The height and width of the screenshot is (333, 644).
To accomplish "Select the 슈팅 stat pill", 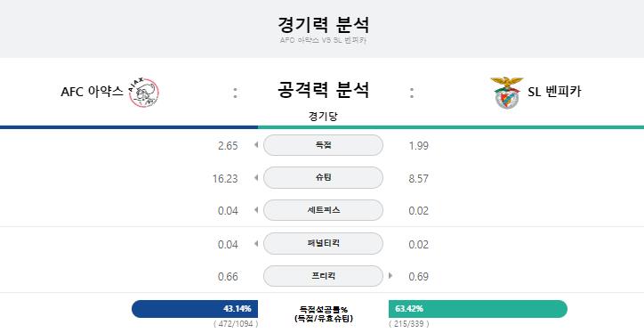I will (323, 177).
